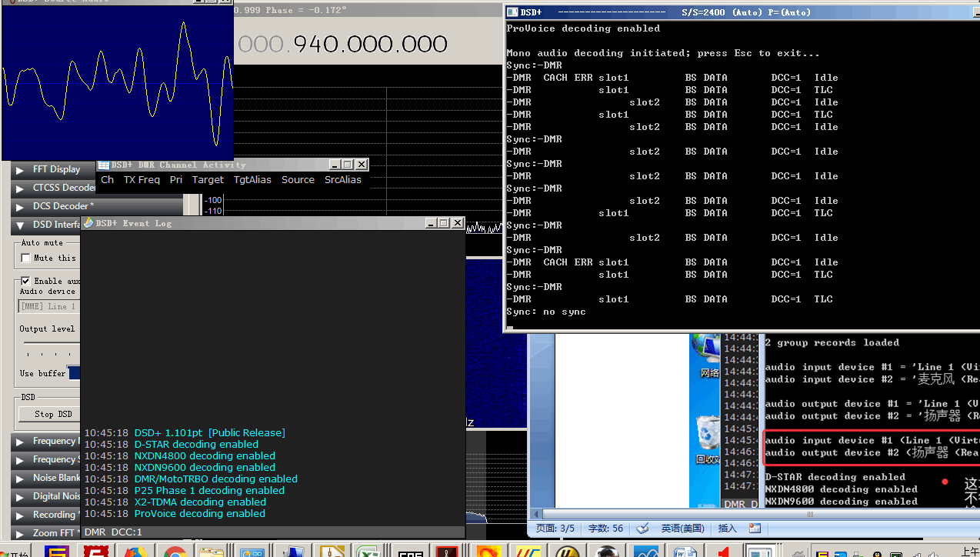Screen dimensions: 980x557
Task: Click word count 56 in Word status bar
Action: pos(606,529)
